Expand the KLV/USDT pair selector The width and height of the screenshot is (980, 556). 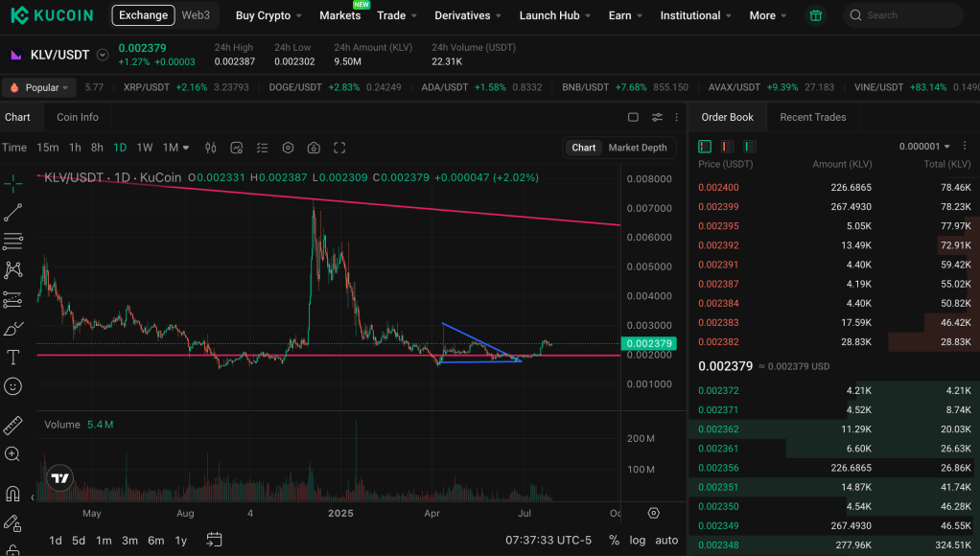(x=103, y=56)
